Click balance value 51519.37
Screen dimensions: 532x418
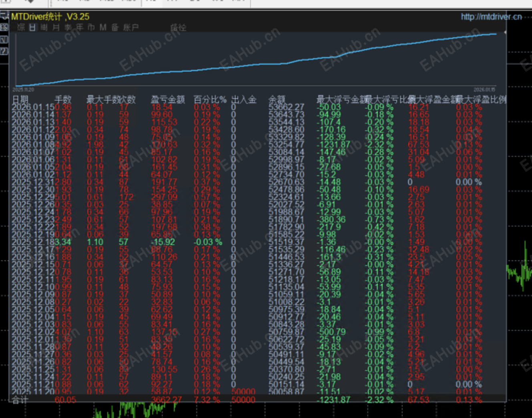pyautogui.click(x=286, y=242)
